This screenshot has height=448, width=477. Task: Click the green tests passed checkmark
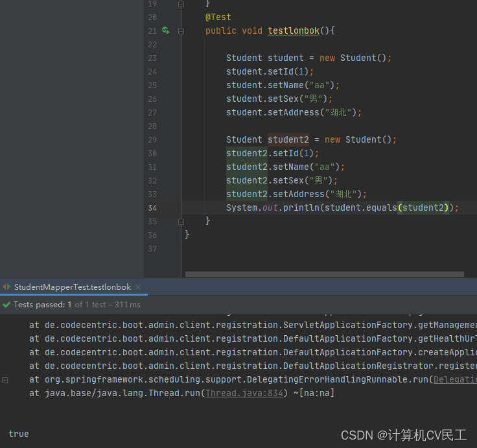[x=6, y=304]
